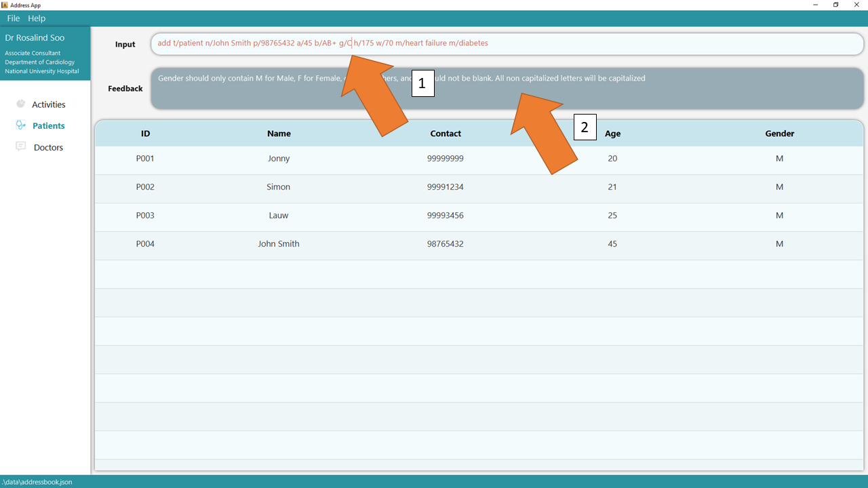Click inside the command Input field

(x=610, y=43)
